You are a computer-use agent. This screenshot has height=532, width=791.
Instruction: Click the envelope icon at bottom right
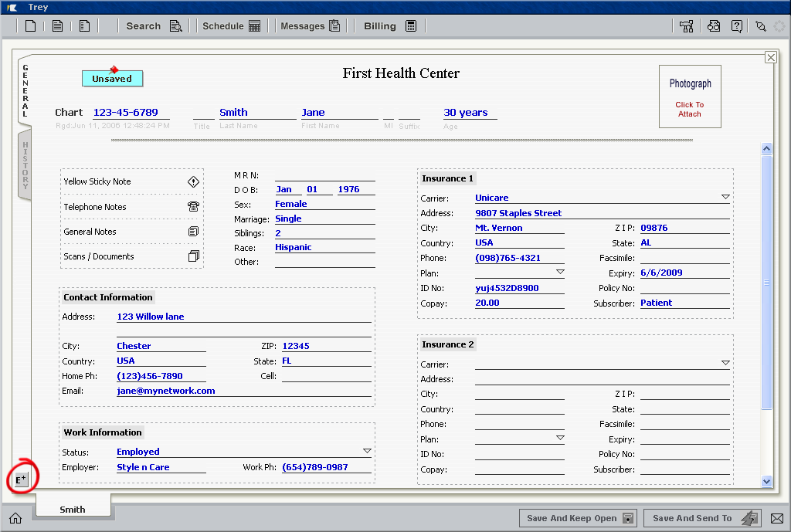click(777, 518)
